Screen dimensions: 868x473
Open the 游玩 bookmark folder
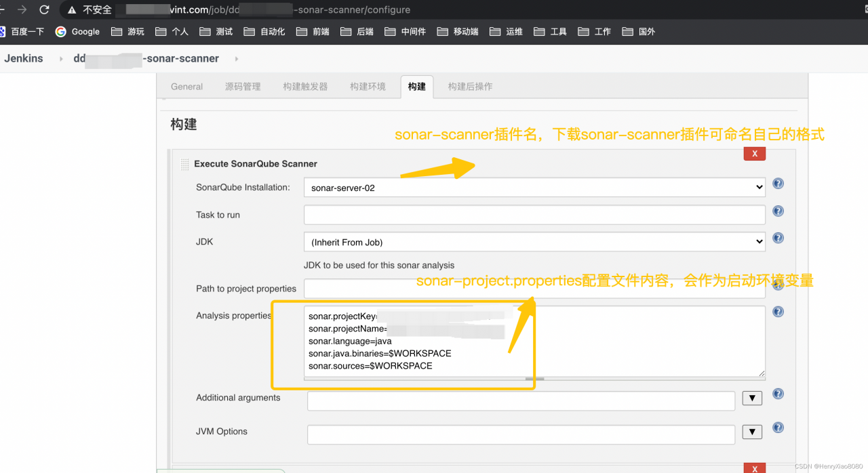pyautogui.click(x=127, y=31)
